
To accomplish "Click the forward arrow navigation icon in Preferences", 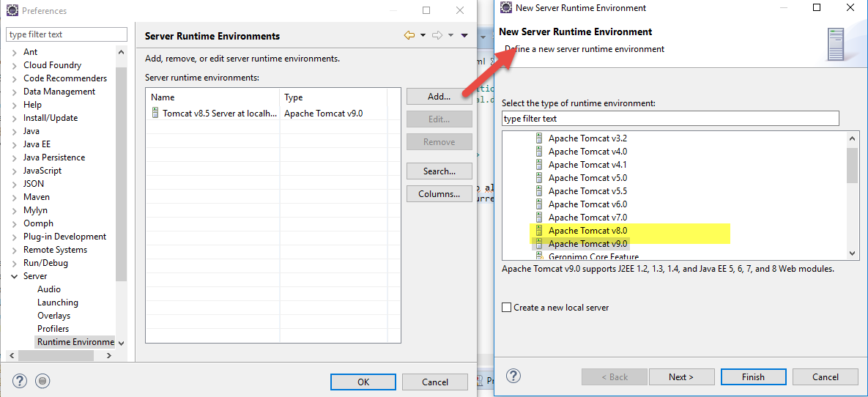I will pyautogui.click(x=437, y=35).
